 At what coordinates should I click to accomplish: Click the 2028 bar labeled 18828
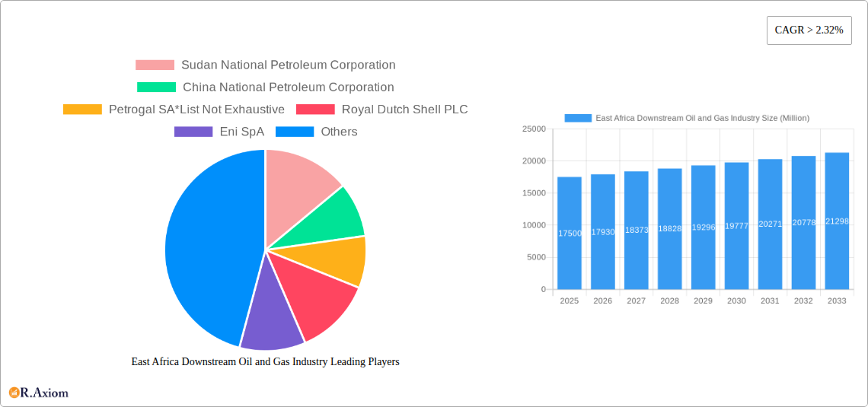coord(670,229)
